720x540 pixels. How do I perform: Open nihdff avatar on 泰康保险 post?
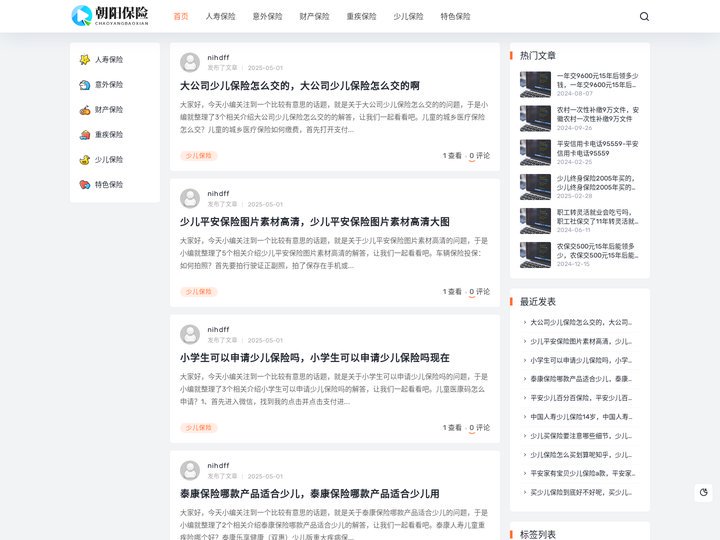click(190, 470)
